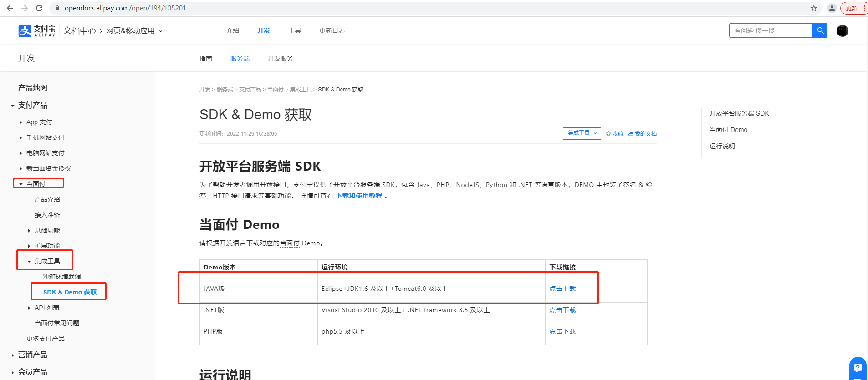
Task: Switch to the 服务端 tab
Action: tap(240, 58)
